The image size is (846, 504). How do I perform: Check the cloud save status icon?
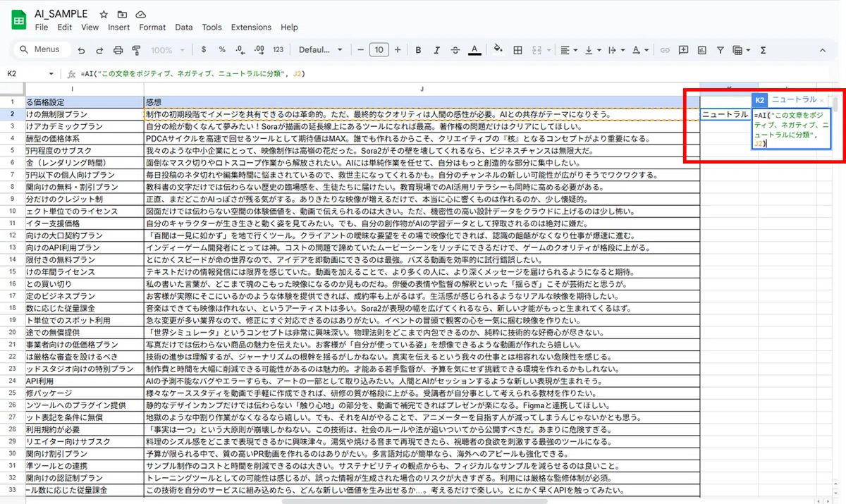140,14
